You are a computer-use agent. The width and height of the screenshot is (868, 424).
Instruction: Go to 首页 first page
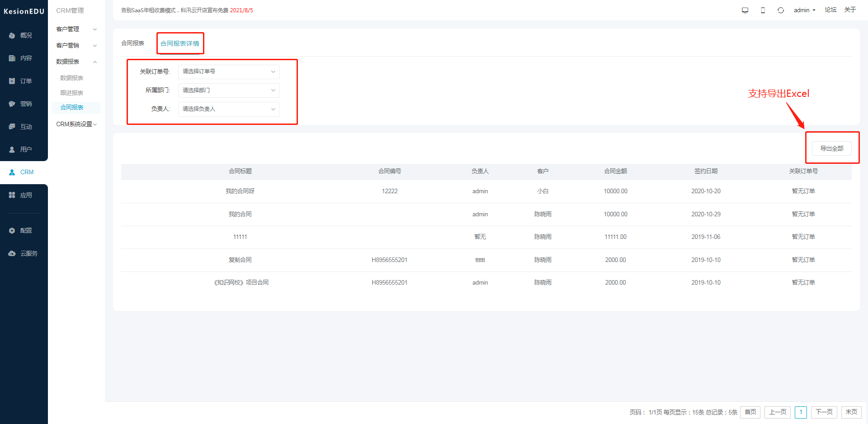(x=750, y=412)
